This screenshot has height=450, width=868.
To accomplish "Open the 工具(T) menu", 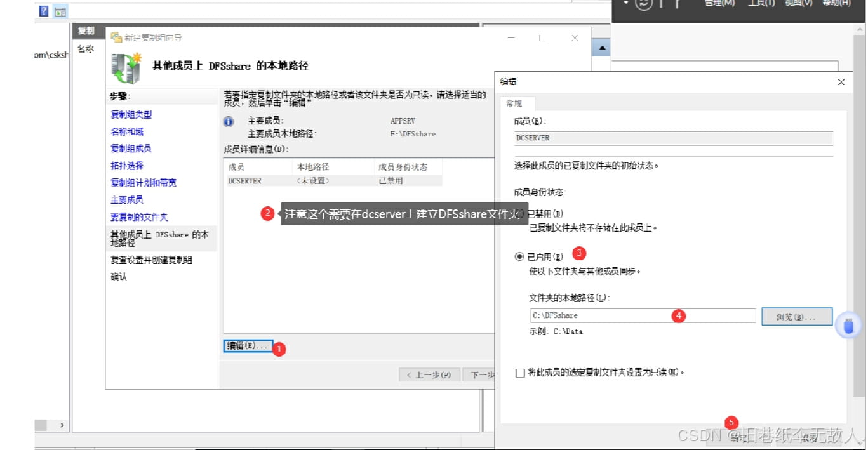I will point(761,3).
